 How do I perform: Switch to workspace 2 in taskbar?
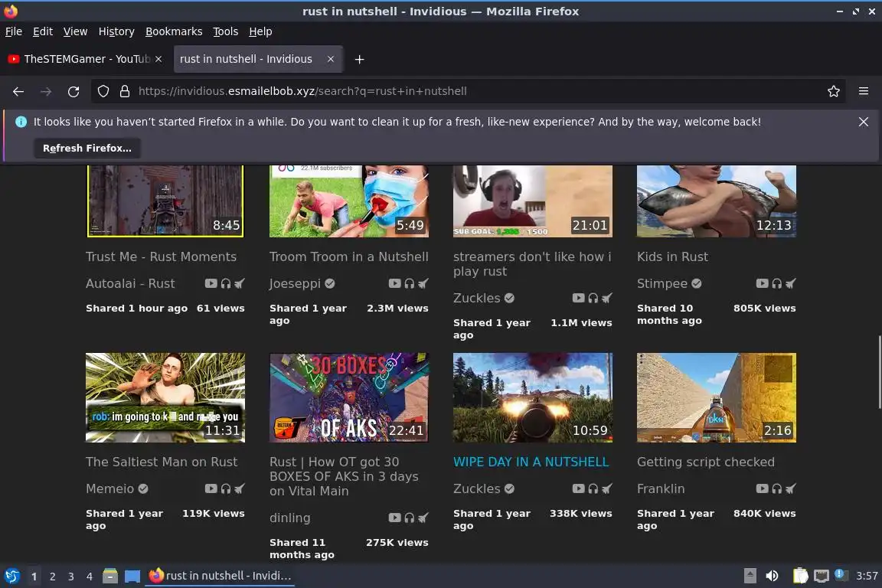tap(52, 577)
